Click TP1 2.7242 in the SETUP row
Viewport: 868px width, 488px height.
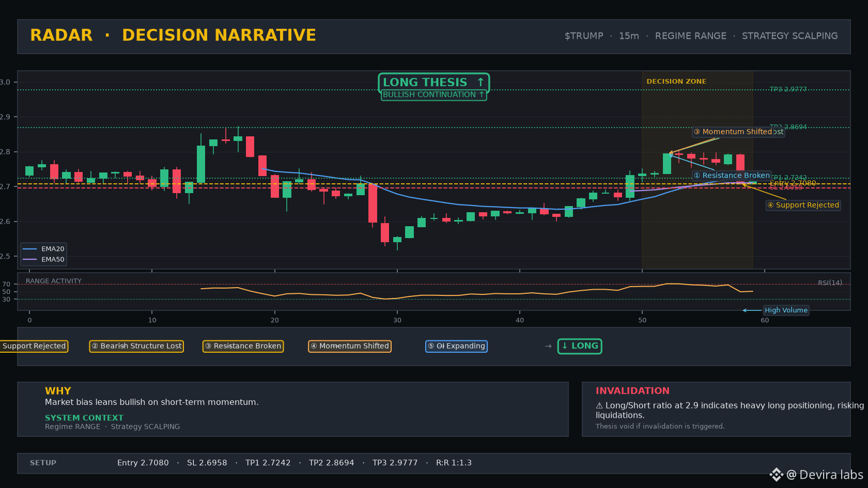point(268,463)
